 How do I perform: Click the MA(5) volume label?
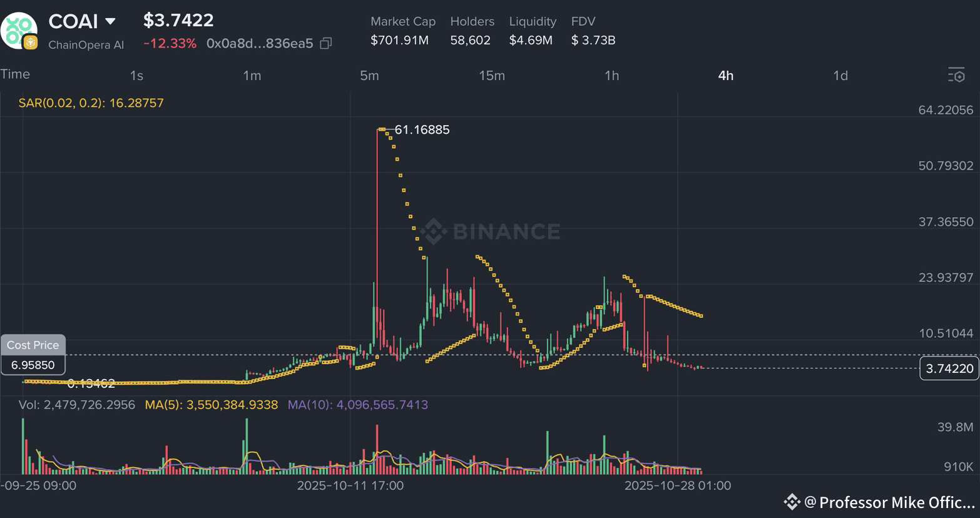[212, 405]
